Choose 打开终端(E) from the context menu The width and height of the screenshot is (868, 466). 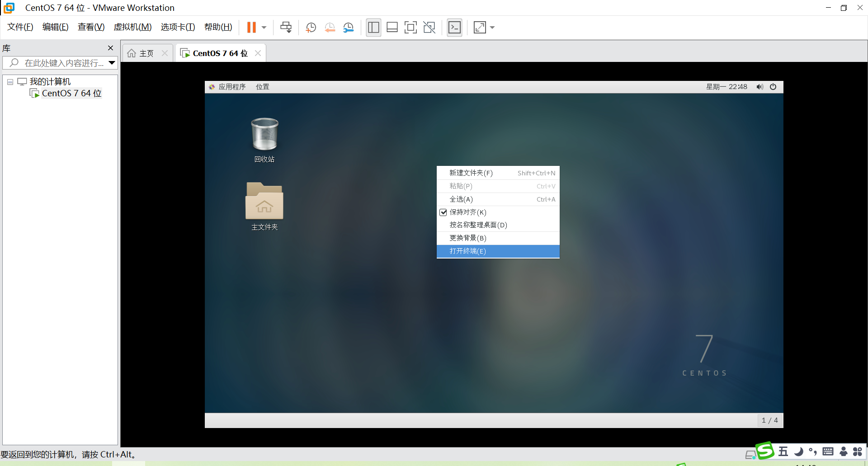498,251
